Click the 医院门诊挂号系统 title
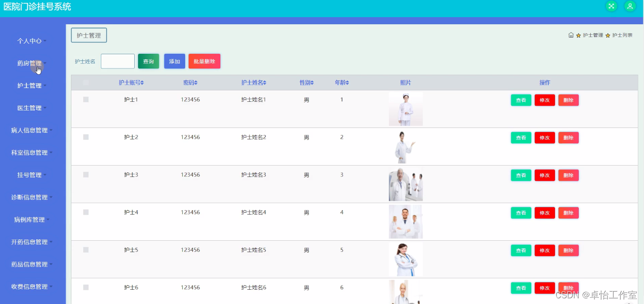The width and height of the screenshot is (644, 304). [37, 7]
